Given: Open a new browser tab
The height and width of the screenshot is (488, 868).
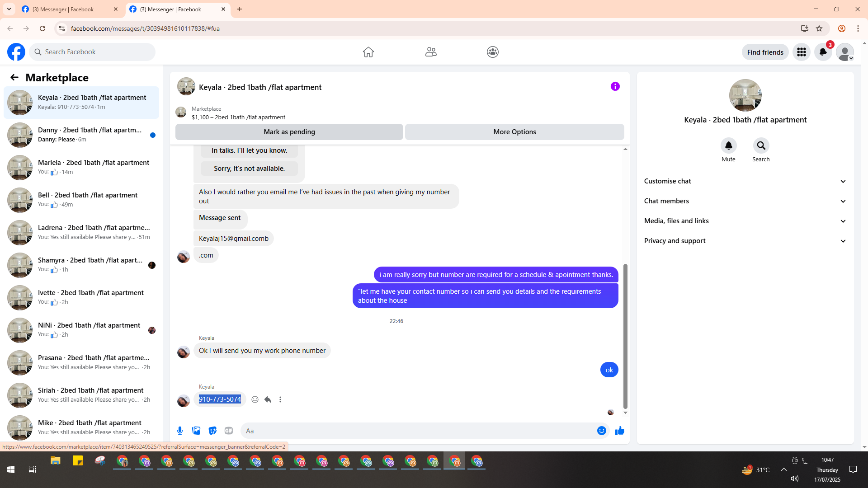Looking at the screenshot, I should point(240,9).
